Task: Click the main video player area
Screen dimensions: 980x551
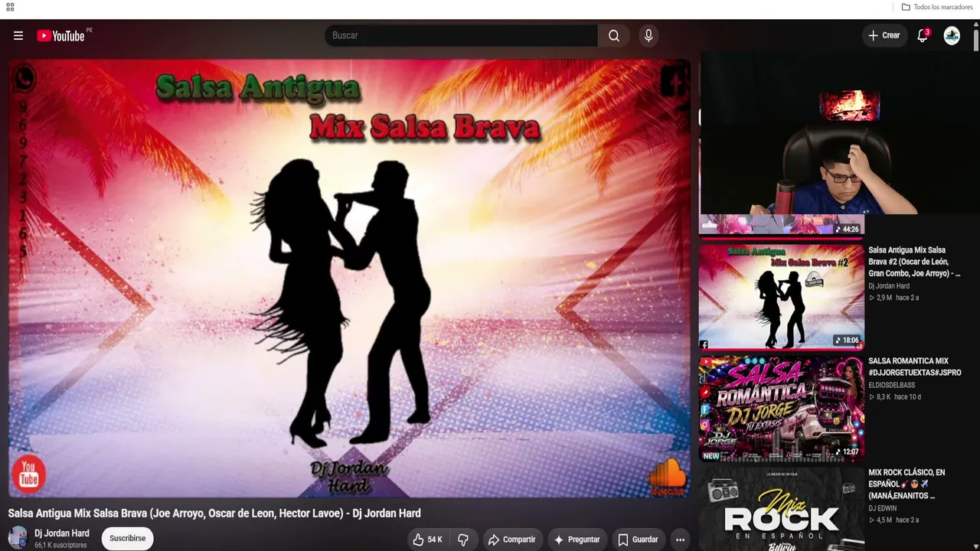Action: point(349,279)
